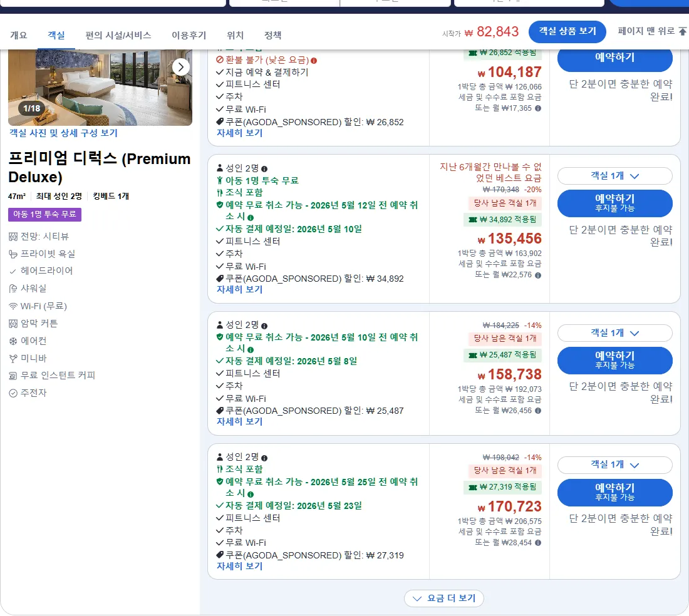The height and width of the screenshot is (616, 689).
Task: Open 객실 1개 dropdown for ₩170,723 rate
Action: (x=614, y=465)
